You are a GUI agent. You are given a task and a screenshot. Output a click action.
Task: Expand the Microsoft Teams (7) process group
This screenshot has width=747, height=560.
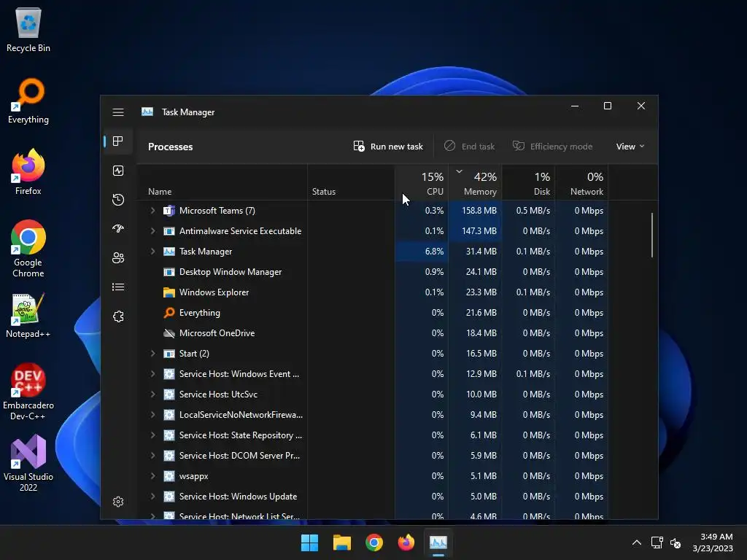152,211
